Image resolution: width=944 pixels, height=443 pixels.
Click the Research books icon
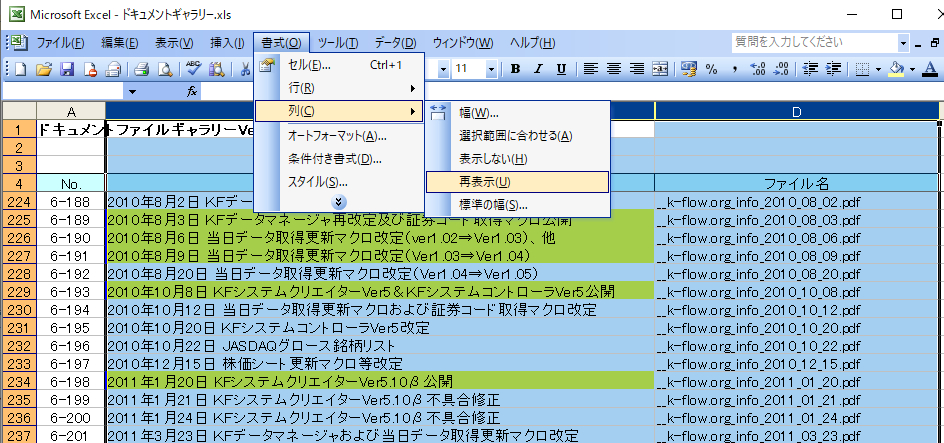(x=216, y=69)
